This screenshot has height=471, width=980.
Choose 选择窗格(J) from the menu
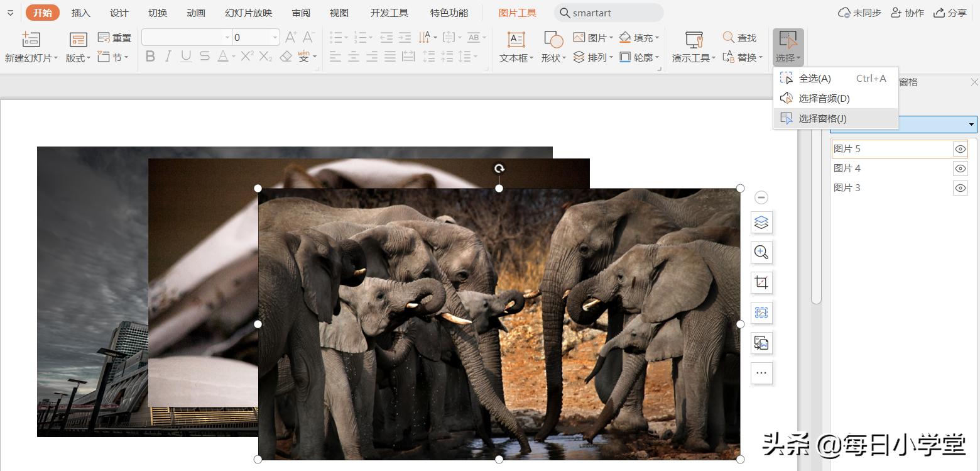pos(822,118)
